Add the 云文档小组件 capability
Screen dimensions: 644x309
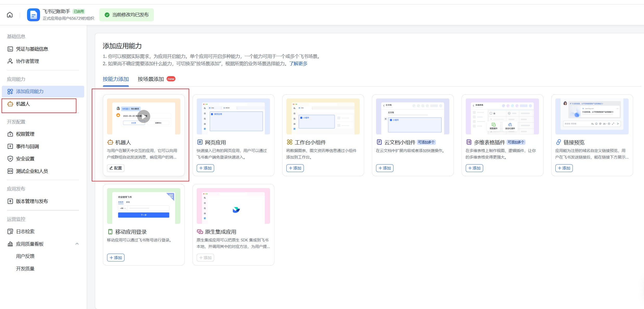(x=385, y=168)
